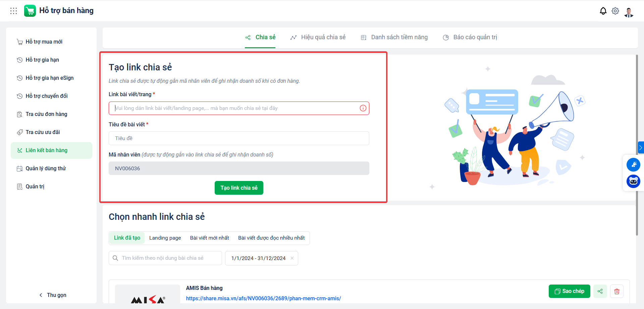Screen dimensions: 644x309
Task: Open the share.misa.vn phan-mem-crm-amis link
Action: (263, 298)
